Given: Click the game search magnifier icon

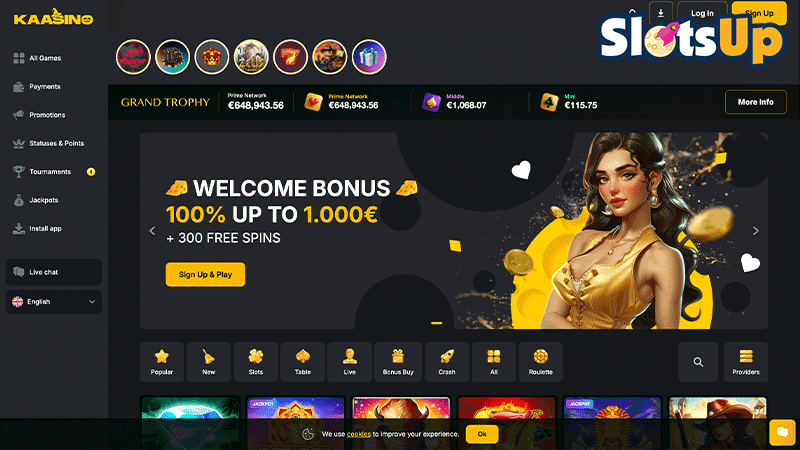Looking at the screenshot, I should point(698,362).
